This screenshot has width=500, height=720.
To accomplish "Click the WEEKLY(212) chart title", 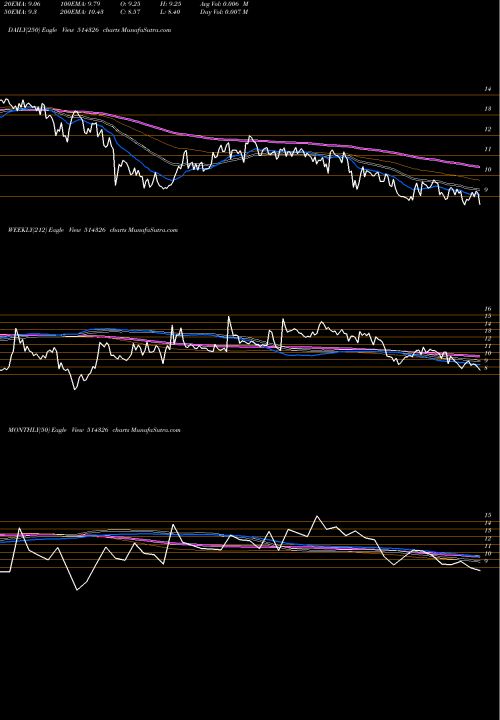I will (x=93, y=230).
